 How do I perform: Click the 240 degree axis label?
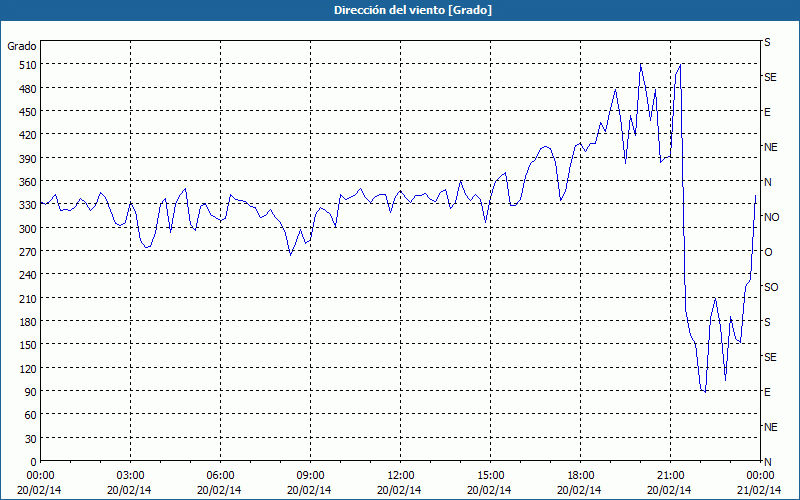click(x=28, y=275)
